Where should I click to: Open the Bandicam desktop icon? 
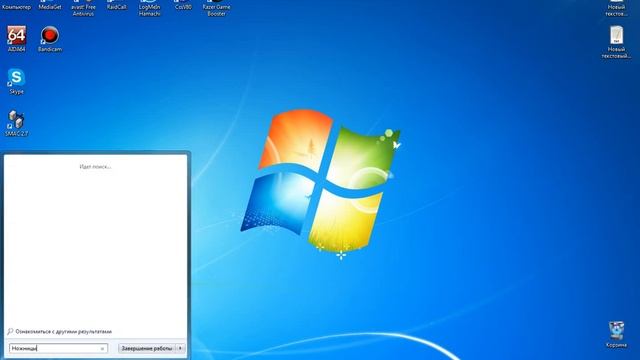point(50,39)
